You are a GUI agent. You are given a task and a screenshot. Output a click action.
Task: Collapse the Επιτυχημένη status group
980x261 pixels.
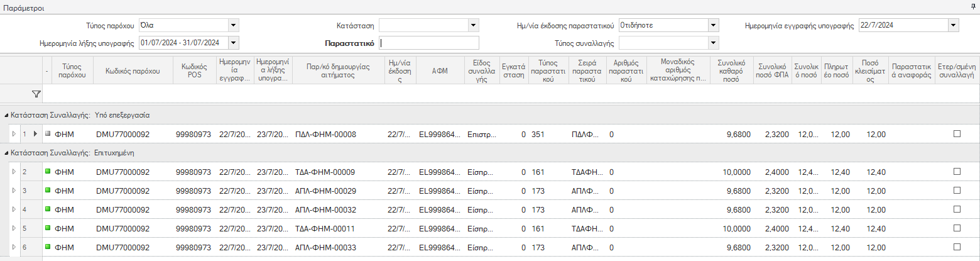click(6, 153)
